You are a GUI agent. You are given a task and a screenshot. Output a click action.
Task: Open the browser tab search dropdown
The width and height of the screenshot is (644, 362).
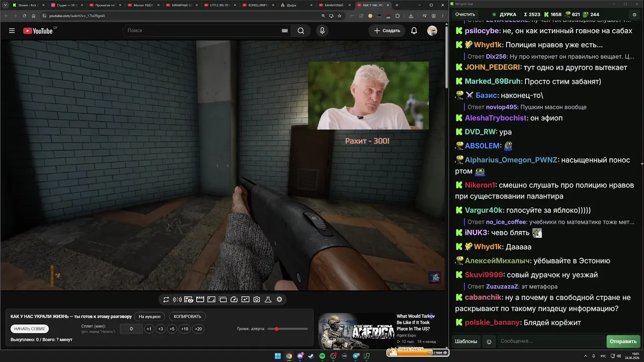5,5
